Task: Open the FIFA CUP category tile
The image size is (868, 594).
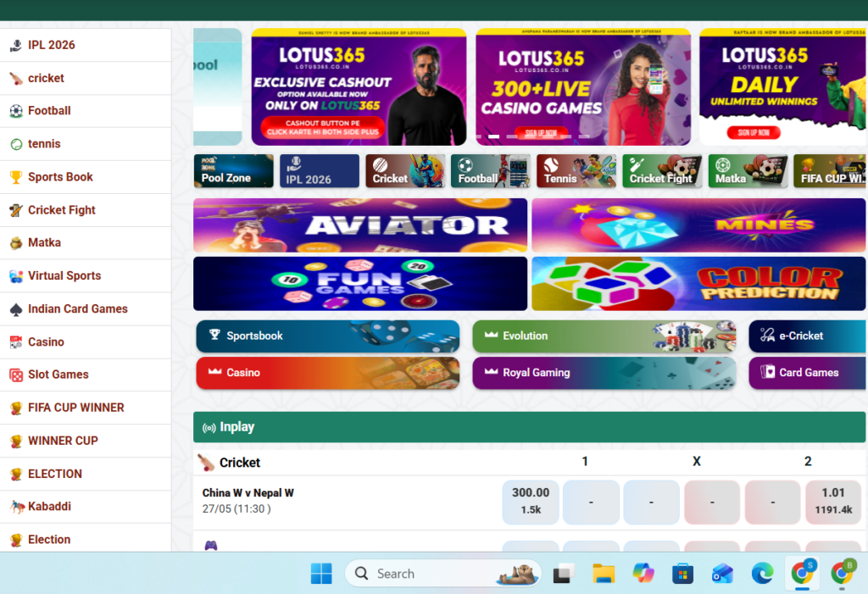Action: pyautogui.click(x=831, y=171)
